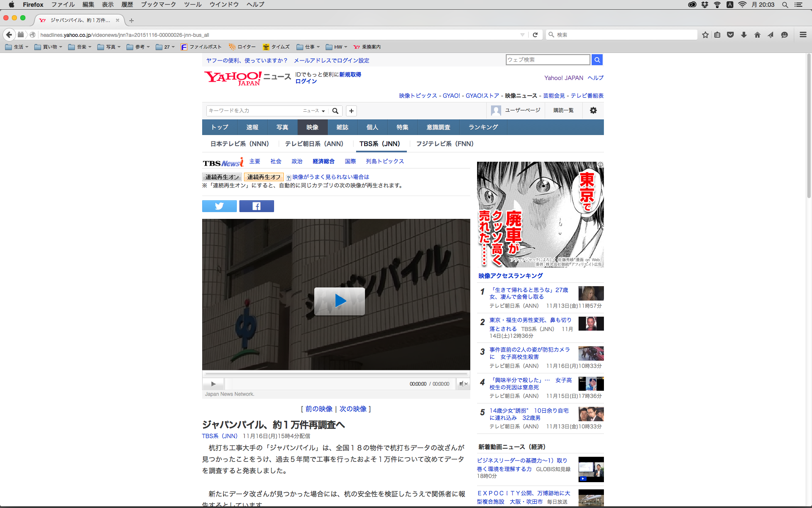
Task: Turn on continuous playback (連続再生オン)
Action: pyautogui.click(x=222, y=177)
